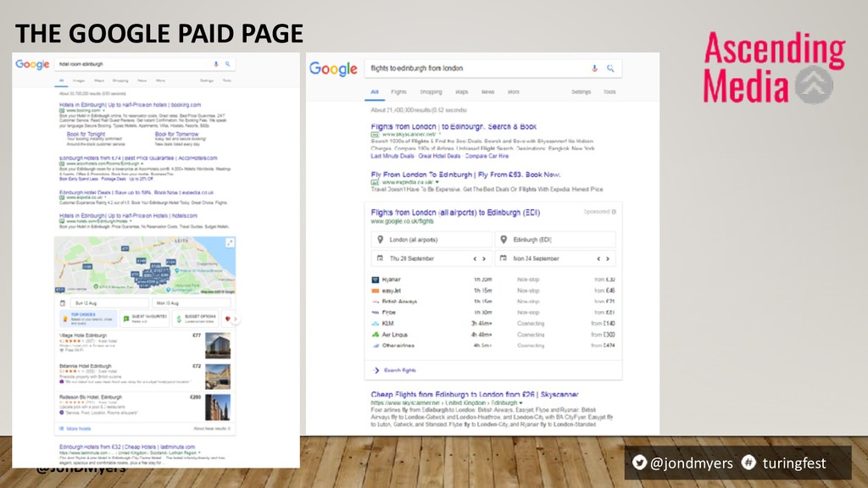Click the Britannia Hotel Edinburgh photo thumbnail
The image size is (868, 488).
coord(218,377)
